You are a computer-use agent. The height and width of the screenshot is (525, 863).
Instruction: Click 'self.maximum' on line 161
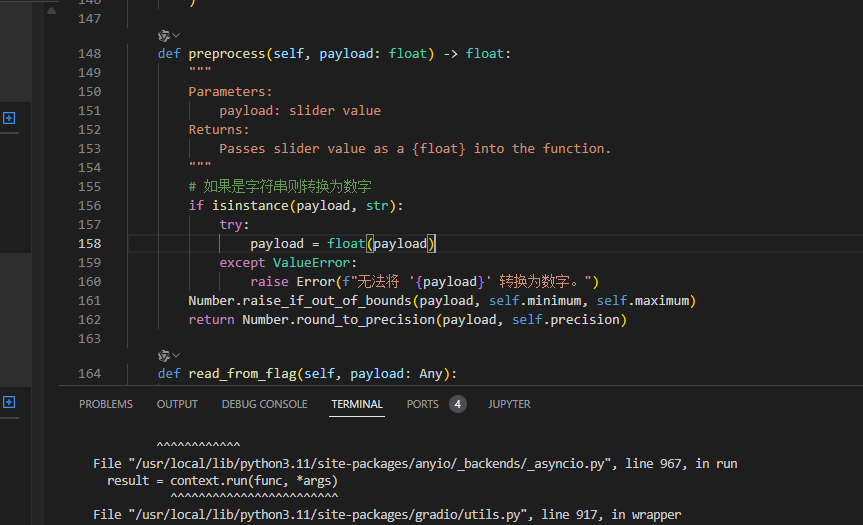point(643,300)
